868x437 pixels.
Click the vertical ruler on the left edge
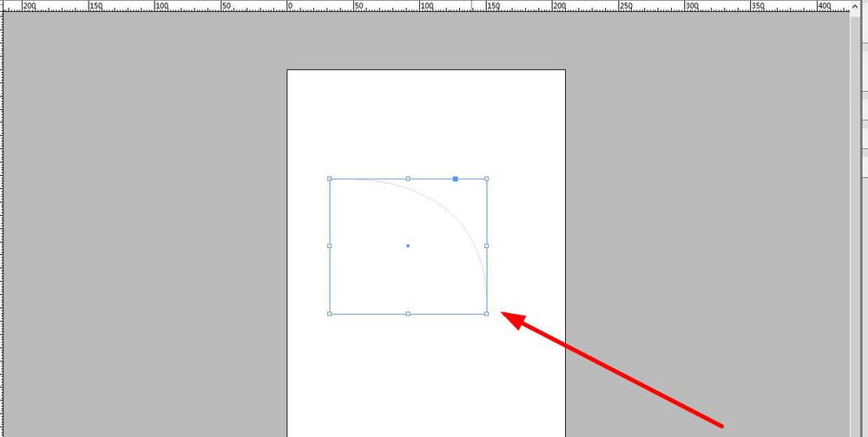point(2,224)
